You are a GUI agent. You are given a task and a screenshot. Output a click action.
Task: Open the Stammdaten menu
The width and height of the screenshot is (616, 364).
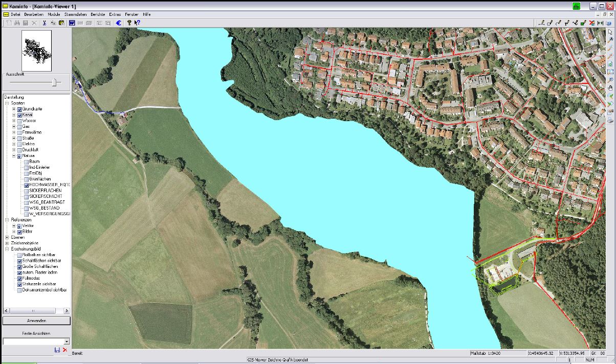coord(75,14)
